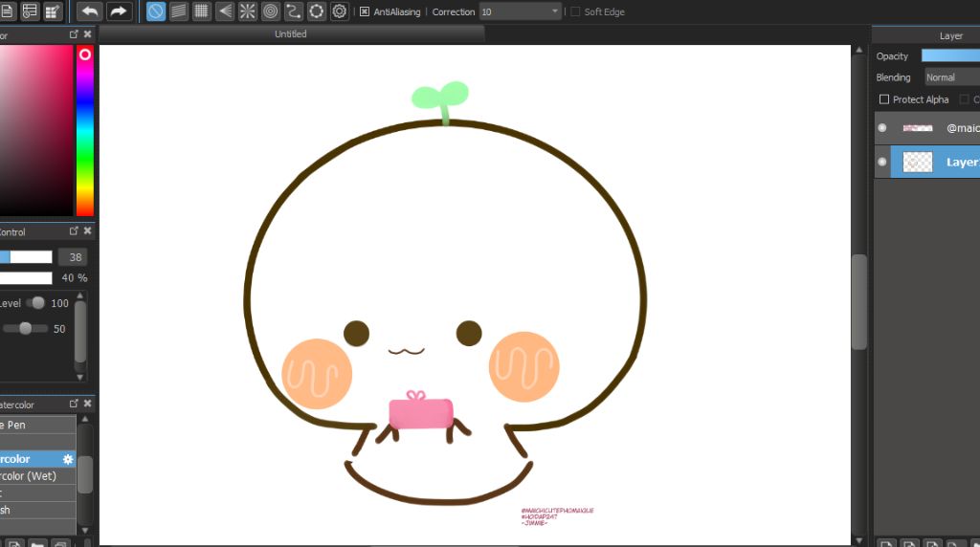This screenshot has width=980, height=547.
Task: Select the radial lines snap icon
Action: [x=248, y=11]
